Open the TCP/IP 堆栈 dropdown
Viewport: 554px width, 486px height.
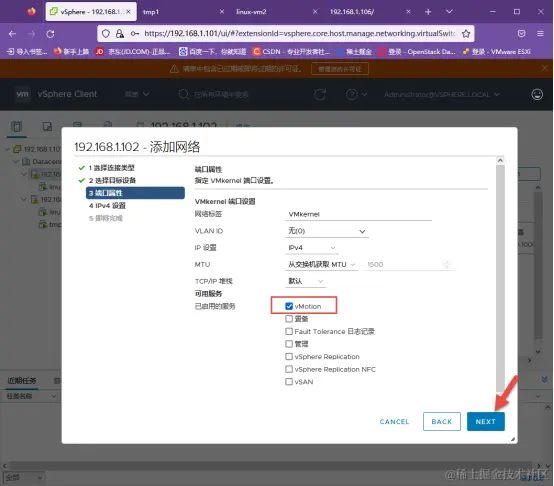coord(306,281)
